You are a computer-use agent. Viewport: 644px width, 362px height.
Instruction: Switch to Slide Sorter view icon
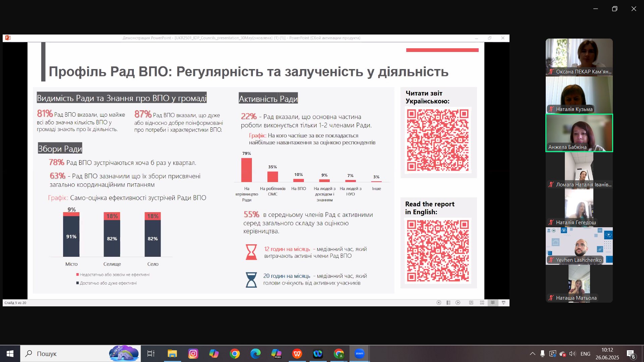click(482, 303)
